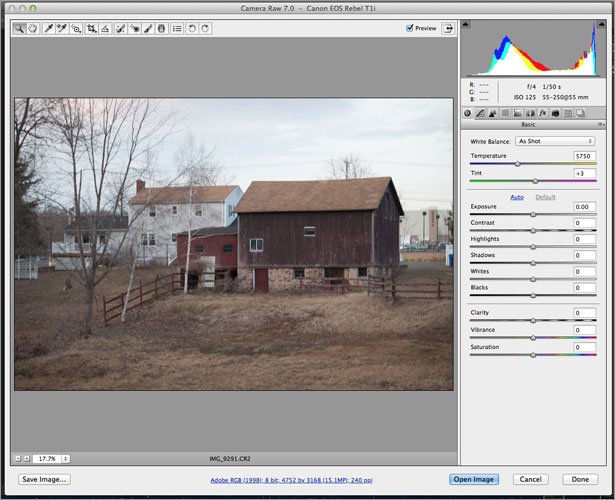The width and height of the screenshot is (615, 500).
Task: Activate the Crop tool
Action: click(x=92, y=29)
